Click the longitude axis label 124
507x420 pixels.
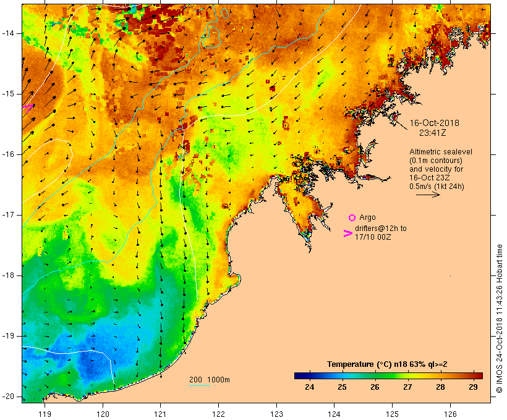334,414
